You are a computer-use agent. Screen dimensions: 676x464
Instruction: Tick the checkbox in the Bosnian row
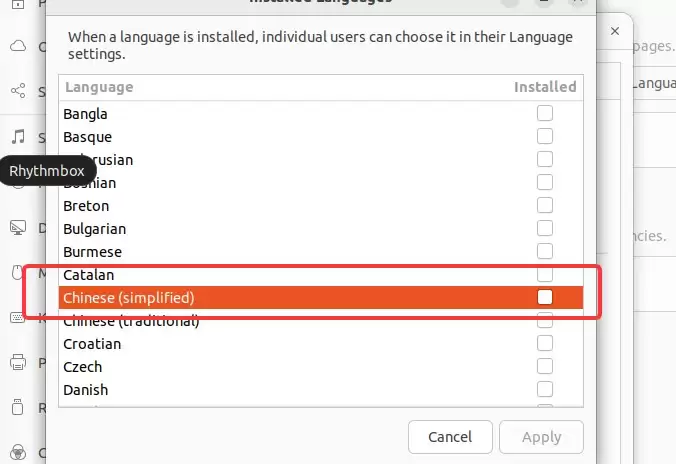(x=545, y=182)
